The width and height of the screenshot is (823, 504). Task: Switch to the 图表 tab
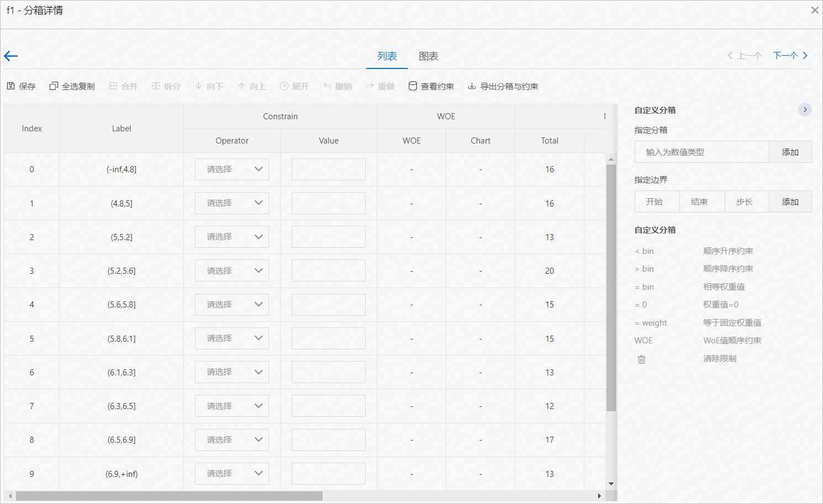click(x=429, y=56)
